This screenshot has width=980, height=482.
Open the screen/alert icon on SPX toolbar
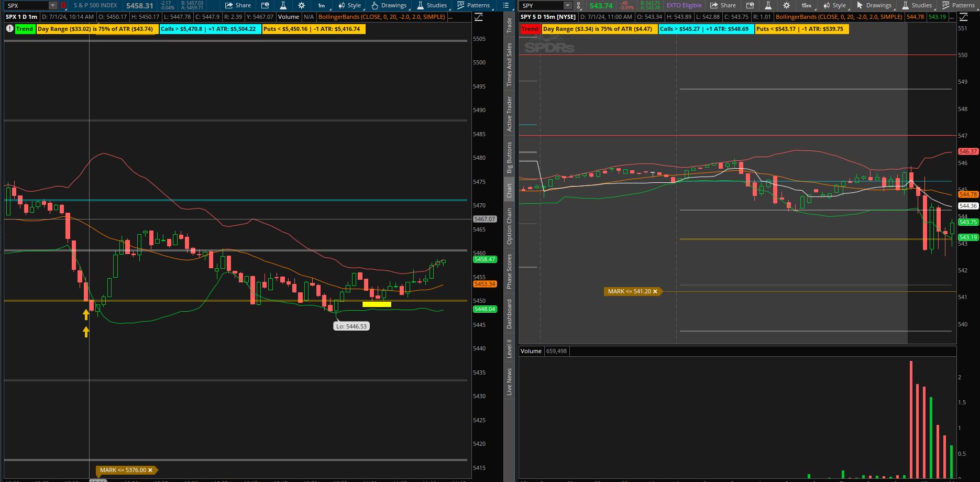pyautogui.click(x=265, y=5)
